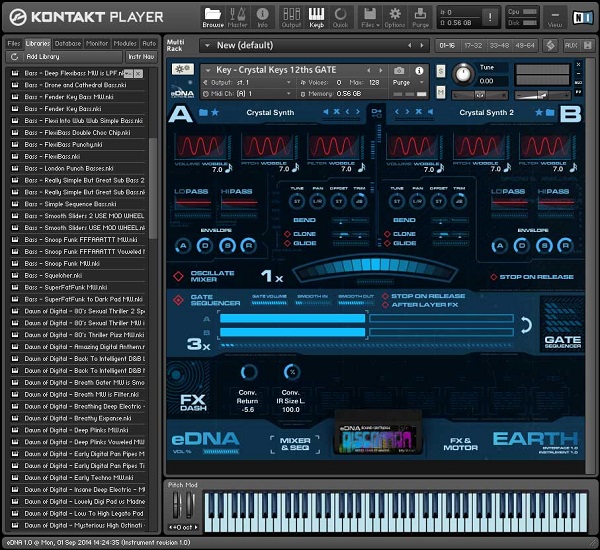Switch to the Database tab
600x550 pixels.
[x=68, y=44]
